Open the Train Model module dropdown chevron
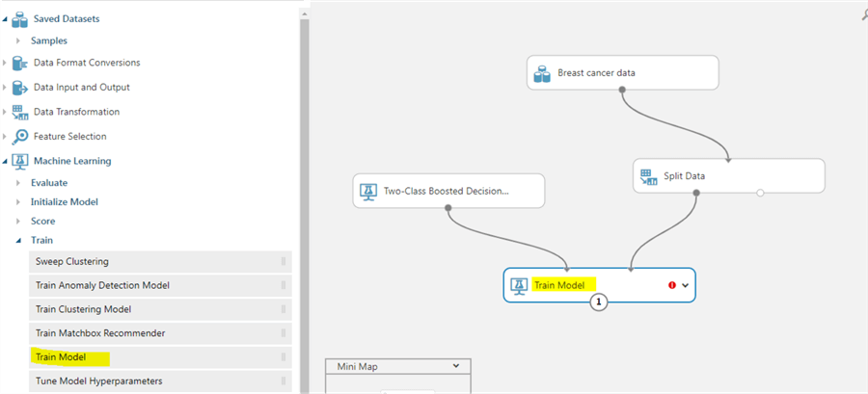The width and height of the screenshot is (868, 394). coord(686,286)
